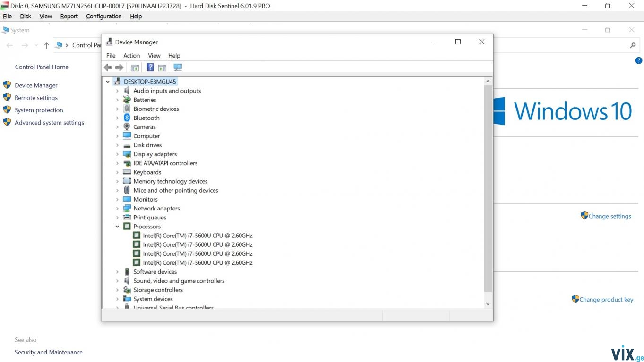Select the Computer category icon
This screenshot has width=644, height=362.
pyautogui.click(x=127, y=136)
